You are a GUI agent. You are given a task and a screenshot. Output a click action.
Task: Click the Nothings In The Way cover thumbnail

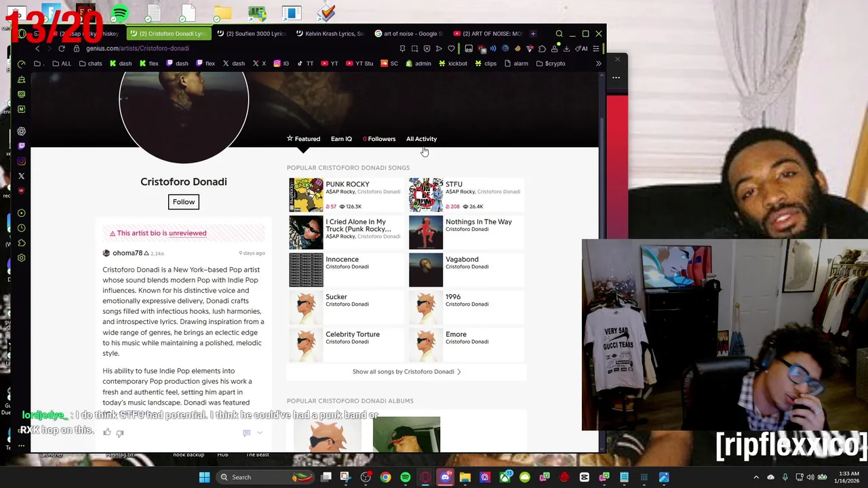tap(426, 232)
